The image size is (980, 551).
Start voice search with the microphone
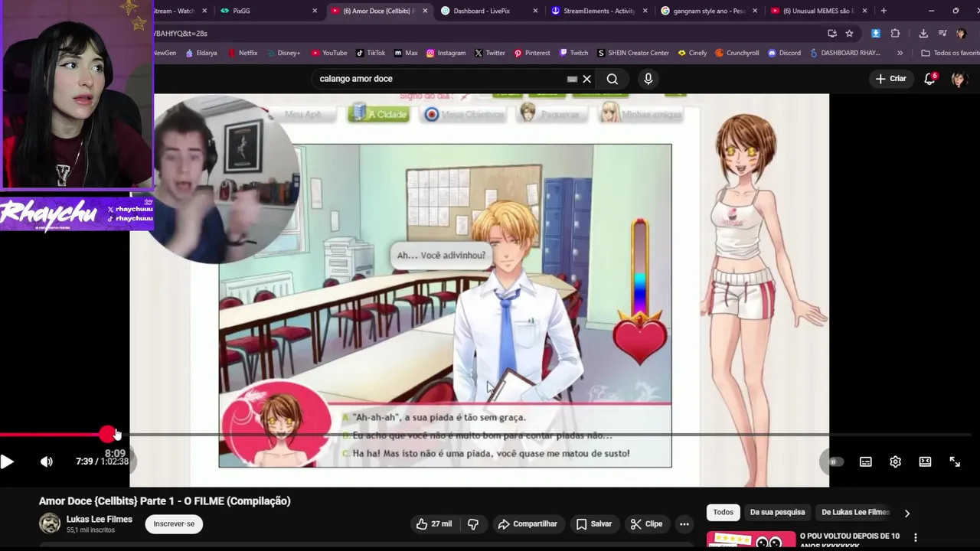648,79
